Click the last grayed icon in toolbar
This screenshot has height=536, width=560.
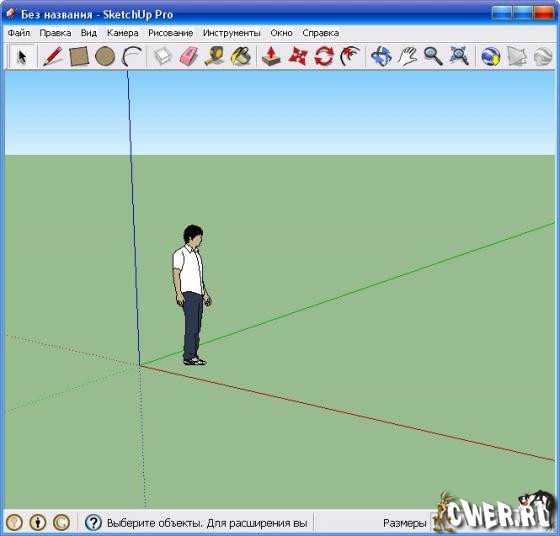pyautogui.click(x=543, y=56)
